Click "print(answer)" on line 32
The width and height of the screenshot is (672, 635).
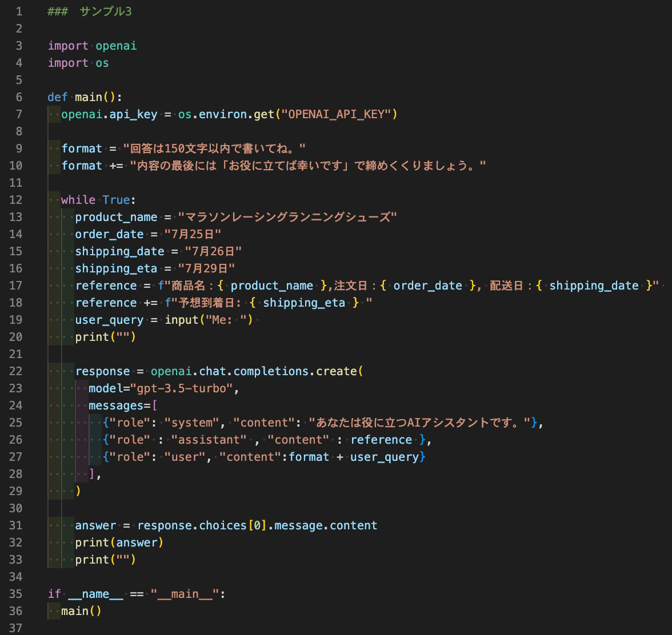pyautogui.click(x=119, y=542)
